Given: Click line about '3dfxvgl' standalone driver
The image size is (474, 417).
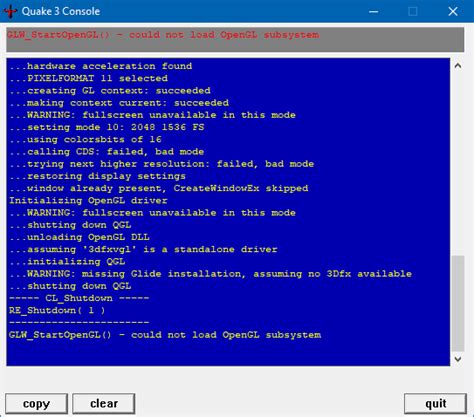Looking at the screenshot, I should click(x=143, y=249).
